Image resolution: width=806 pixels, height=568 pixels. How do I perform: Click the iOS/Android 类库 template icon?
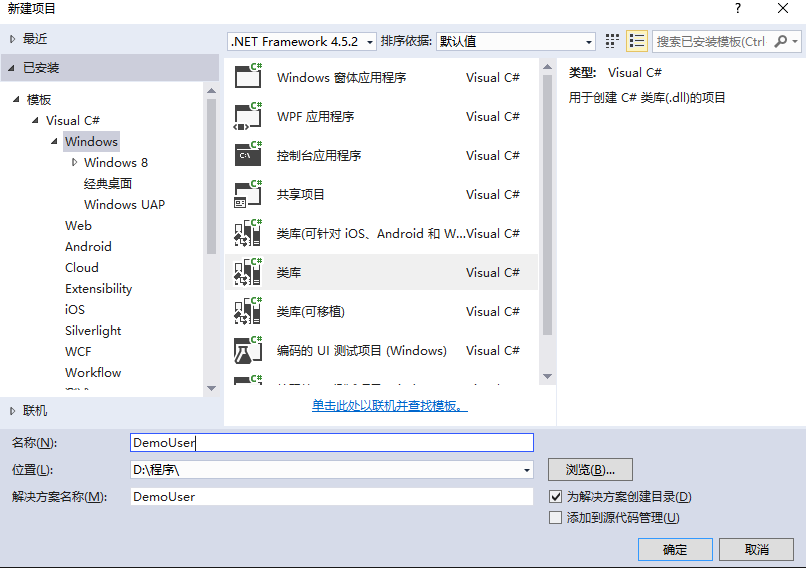(x=248, y=232)
